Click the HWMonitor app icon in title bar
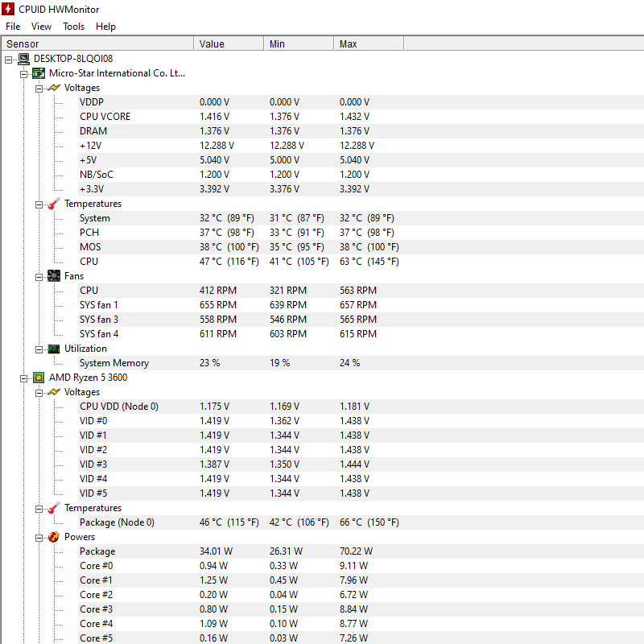This screenshot has height=644, width=644. (8, 9)
